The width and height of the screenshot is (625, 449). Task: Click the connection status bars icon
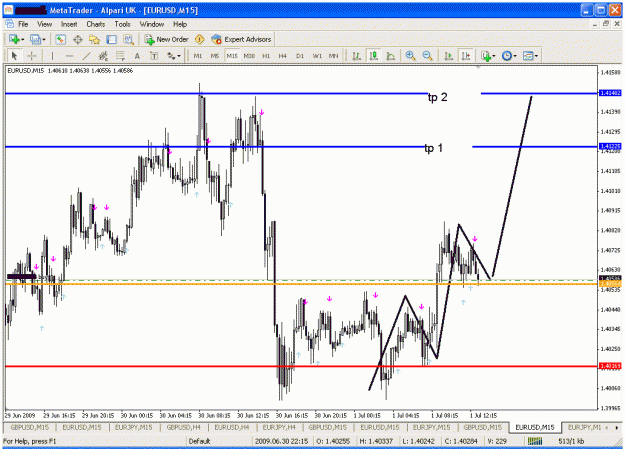pyautogui.click(x=535, y=441)
